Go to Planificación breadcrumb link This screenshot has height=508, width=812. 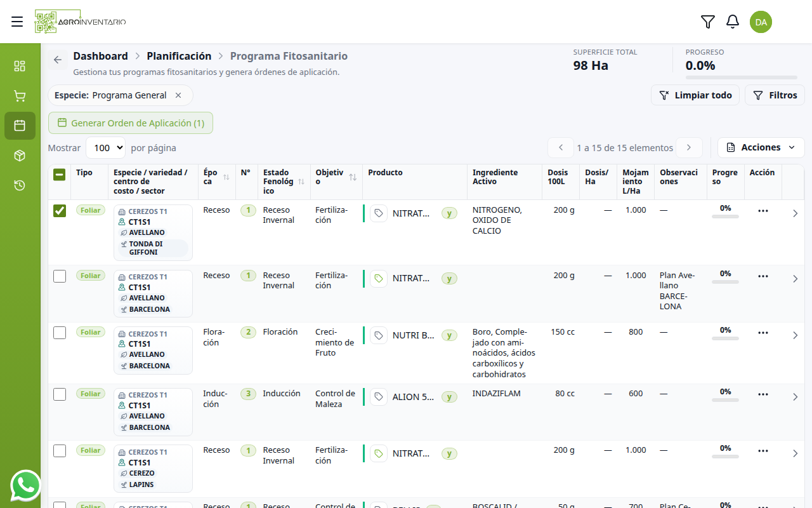pos(179,56)
